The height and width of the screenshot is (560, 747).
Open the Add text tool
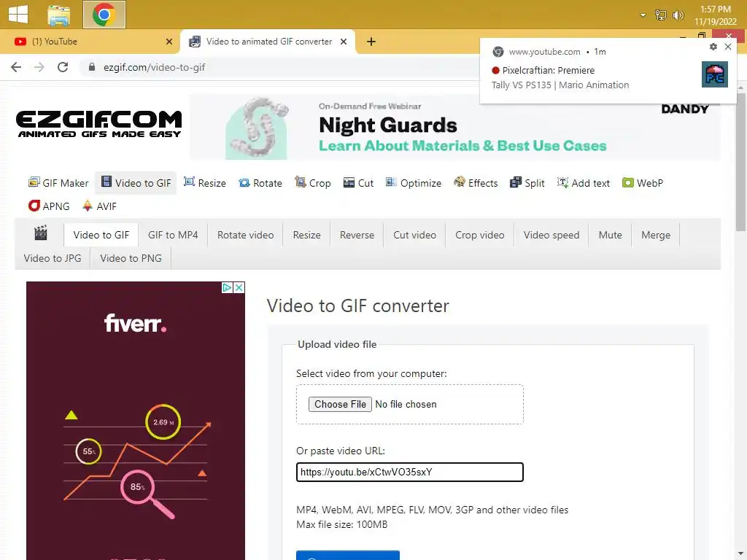click(x=583, y=183)
